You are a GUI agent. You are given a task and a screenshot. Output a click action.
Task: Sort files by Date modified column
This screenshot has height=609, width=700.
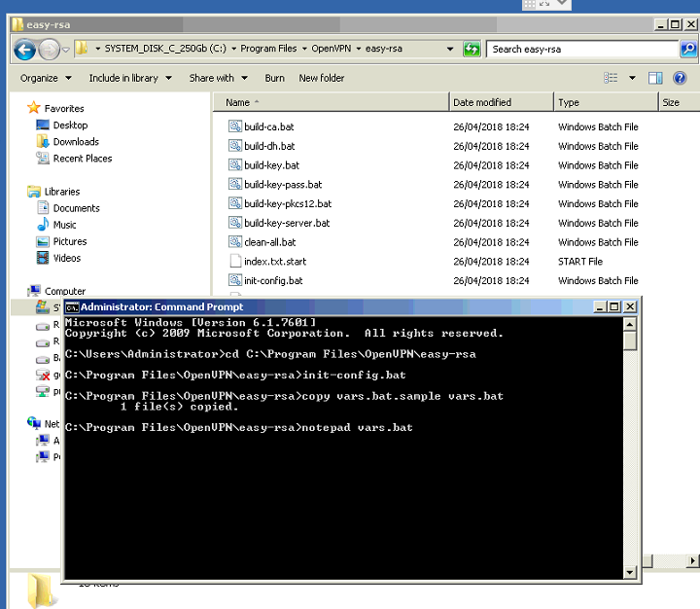click(481, 102)
